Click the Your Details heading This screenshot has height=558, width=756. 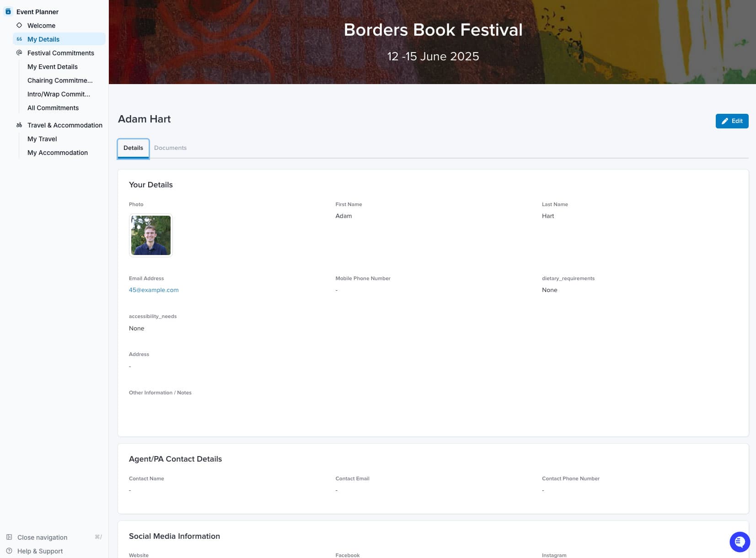coord(151,185)
